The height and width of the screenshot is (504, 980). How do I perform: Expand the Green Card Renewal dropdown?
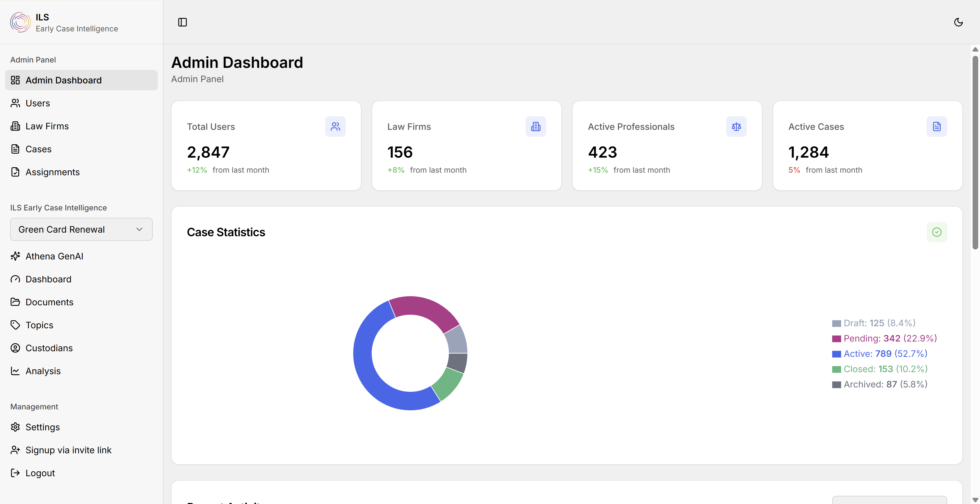click(x=81, y=229)
